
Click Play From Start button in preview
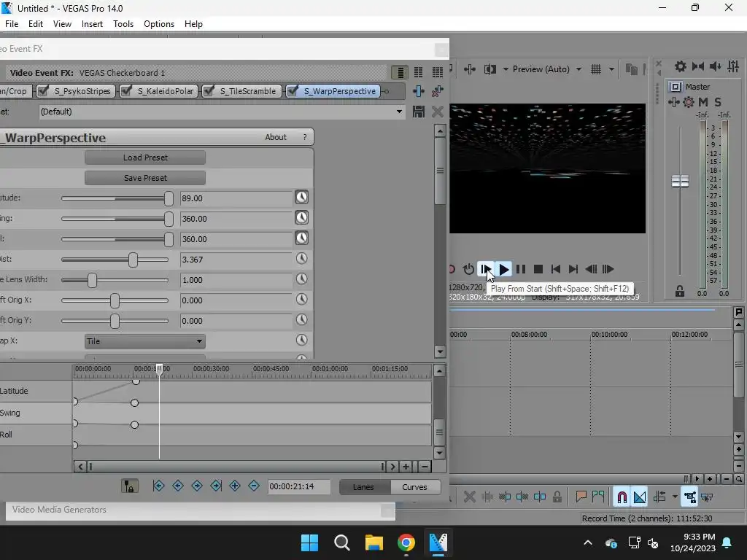[485, 269]
